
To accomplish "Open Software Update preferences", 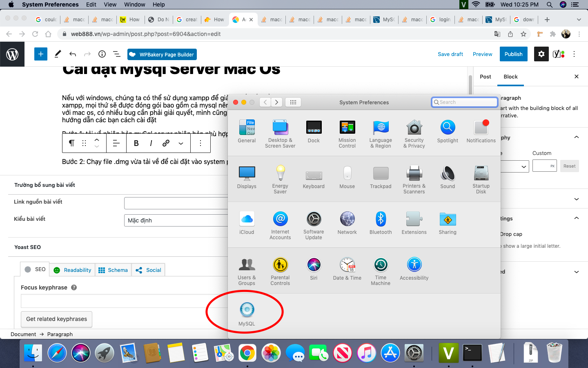I will click(314, 225).
